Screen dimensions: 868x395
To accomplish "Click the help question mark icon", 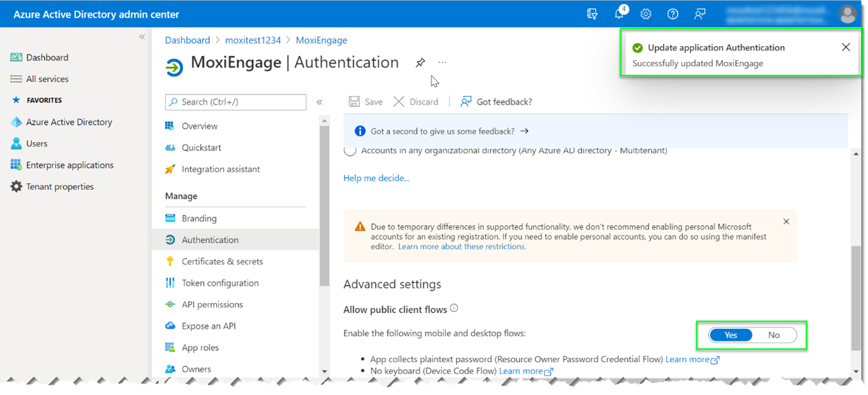I will click(673, 14).
